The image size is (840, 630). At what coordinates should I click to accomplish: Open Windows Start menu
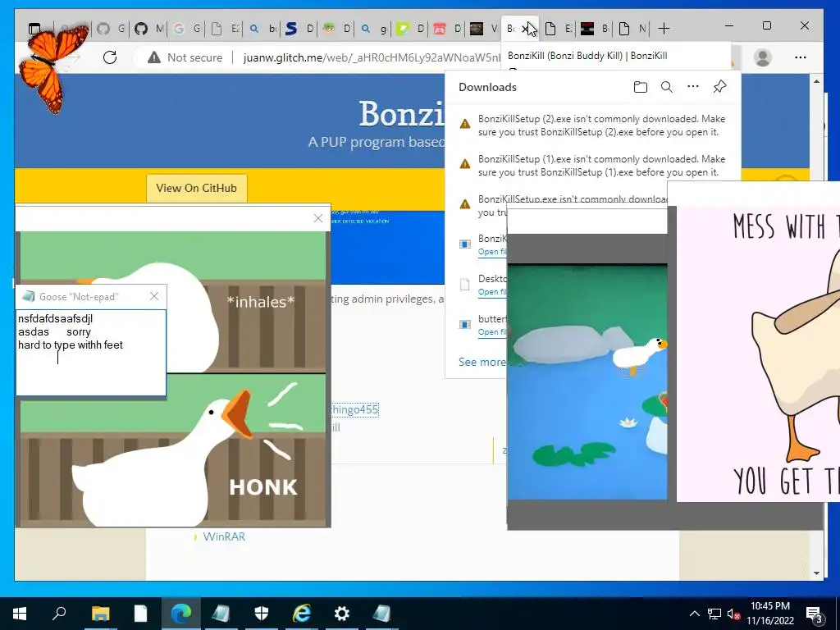tap(20, 614)
